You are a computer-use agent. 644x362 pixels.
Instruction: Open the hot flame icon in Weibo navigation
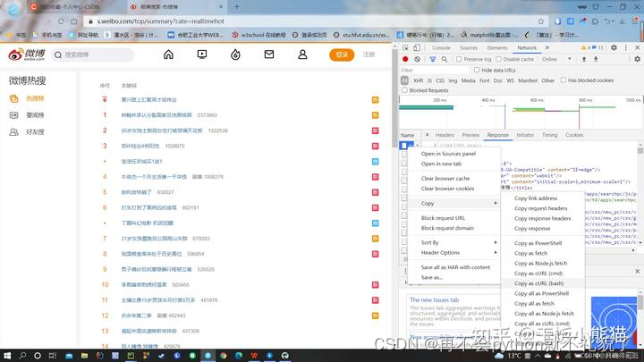(x=235, y=55)
